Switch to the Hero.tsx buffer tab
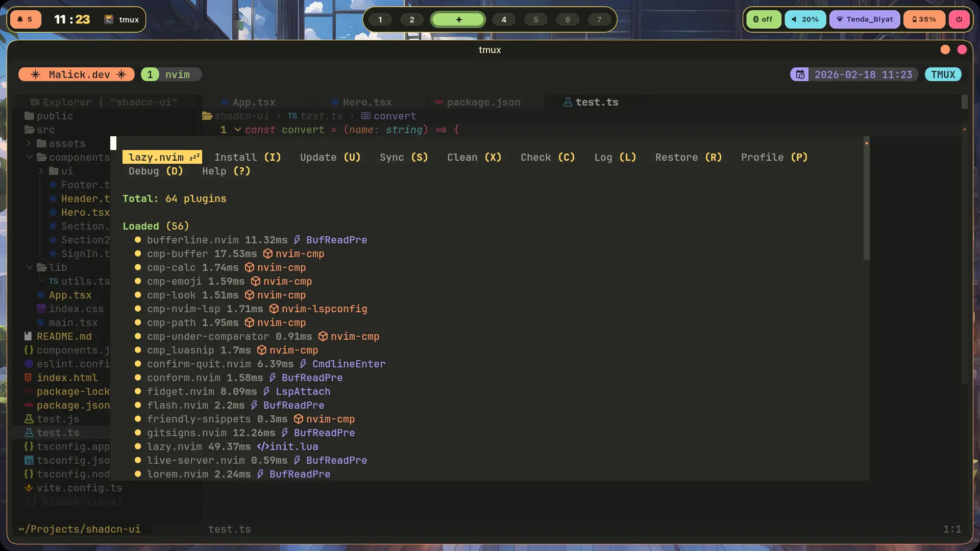980x551 pixels. pyautogui.click(x=367, y=102)
